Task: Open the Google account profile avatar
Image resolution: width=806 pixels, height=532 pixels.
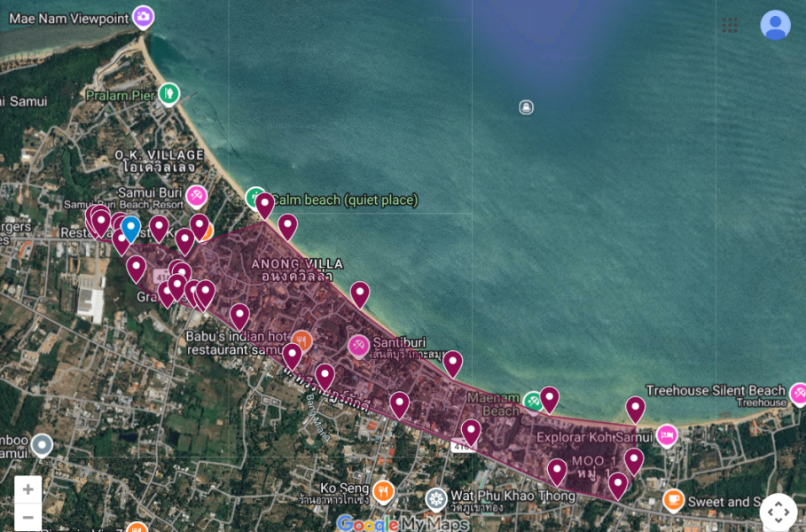Action: (x=775, y=25)
